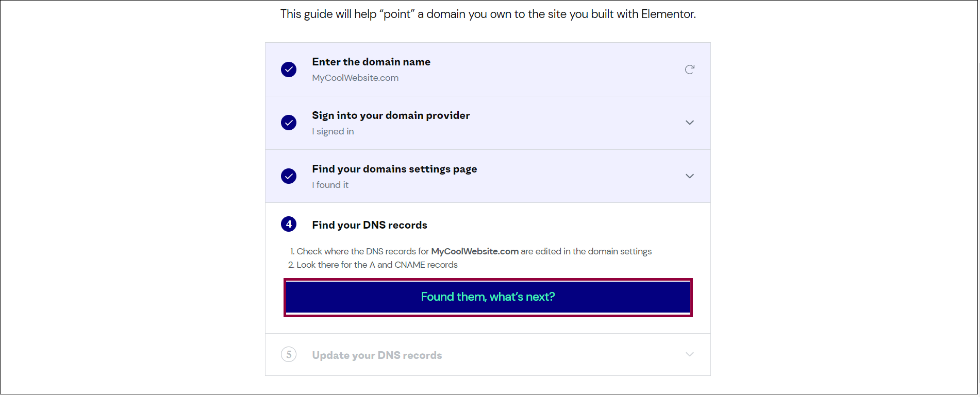
Task: Expand the Sign into your domain provider chevron
Action: [x=689, y=123]
